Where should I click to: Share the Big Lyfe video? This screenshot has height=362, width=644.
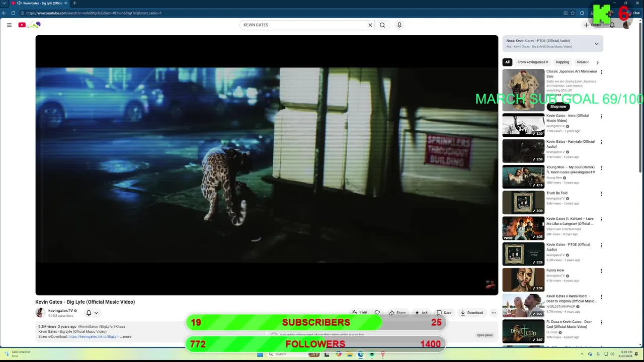click(397, 313)
